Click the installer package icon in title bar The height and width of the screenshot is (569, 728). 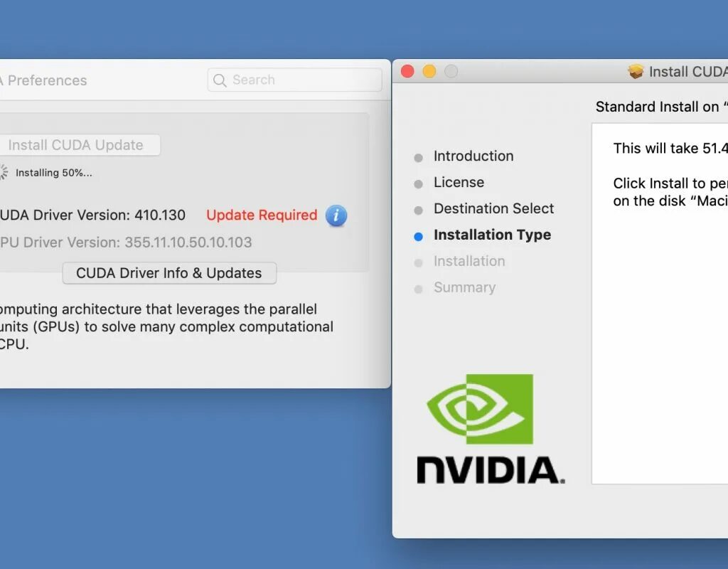(x=636, y=72)
